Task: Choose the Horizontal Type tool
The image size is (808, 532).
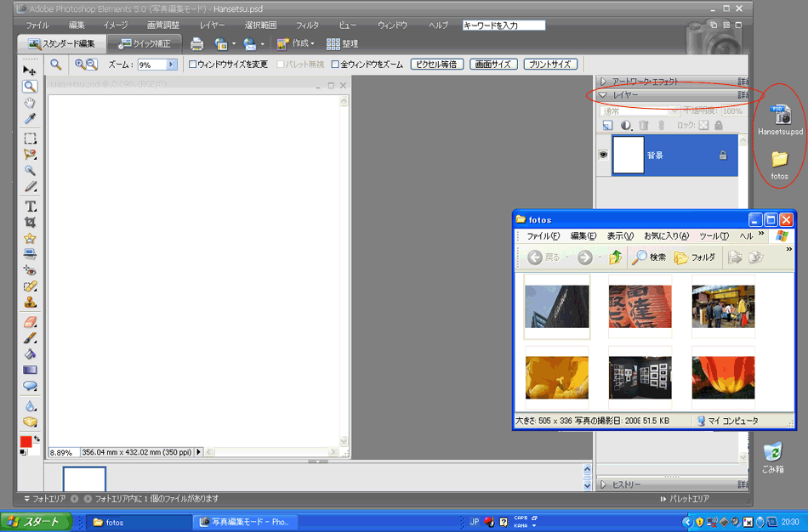Action: click(x=30, y=207)
